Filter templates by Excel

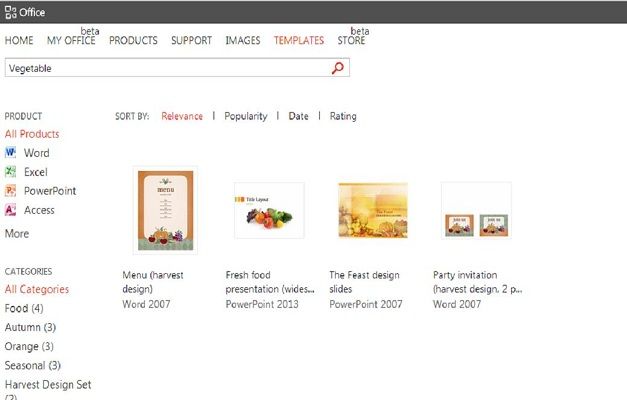pos(36,172)
